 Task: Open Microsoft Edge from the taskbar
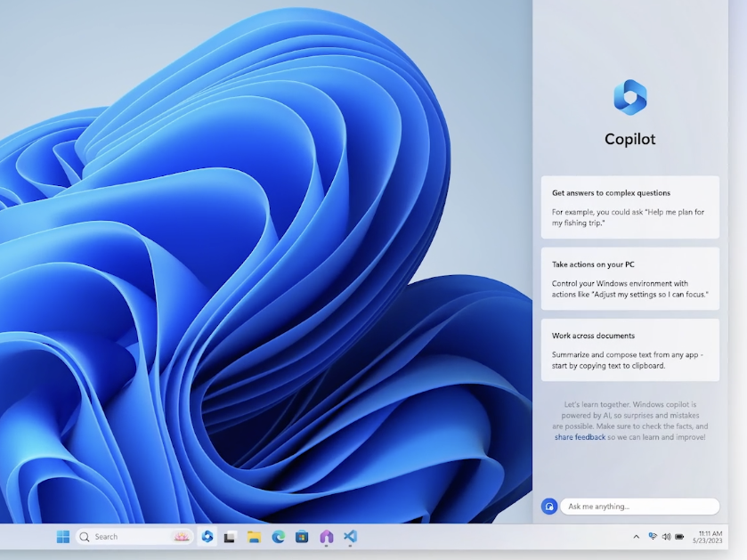pyautogui.click(x=278, y=537)
